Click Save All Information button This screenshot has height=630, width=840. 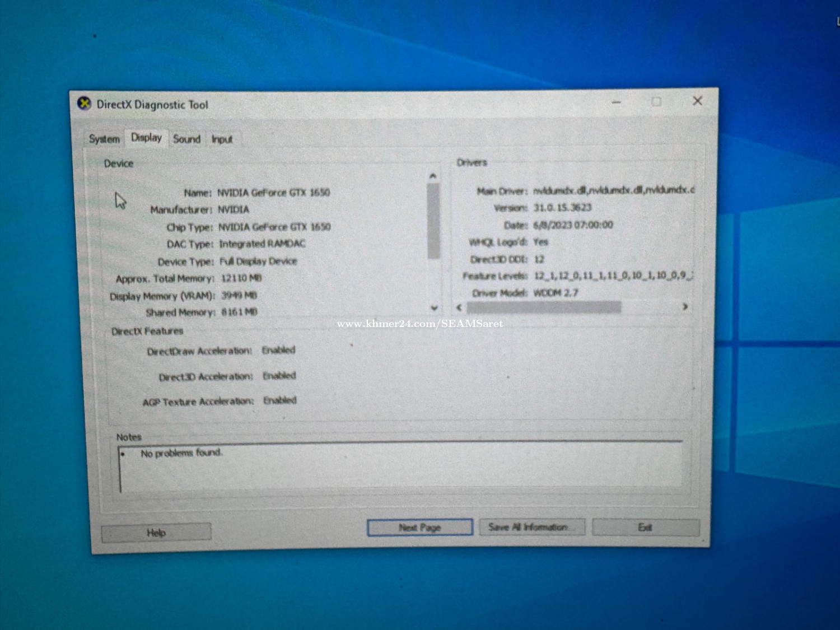532,527
